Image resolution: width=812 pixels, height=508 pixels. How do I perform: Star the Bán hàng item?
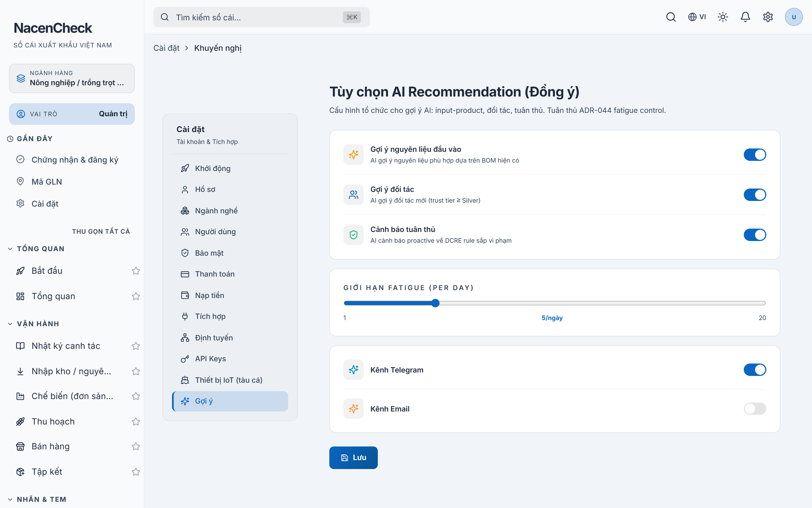[136, 446]
